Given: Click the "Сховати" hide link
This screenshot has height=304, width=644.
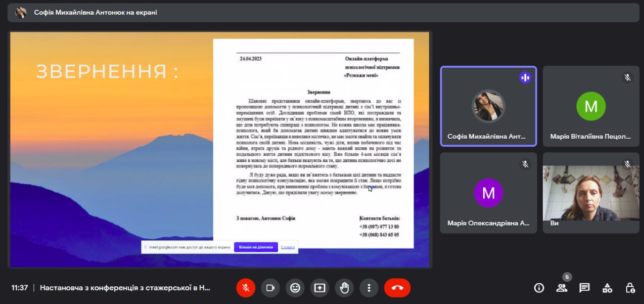Looking at the screenshot, I should click(x=288, y=247).
